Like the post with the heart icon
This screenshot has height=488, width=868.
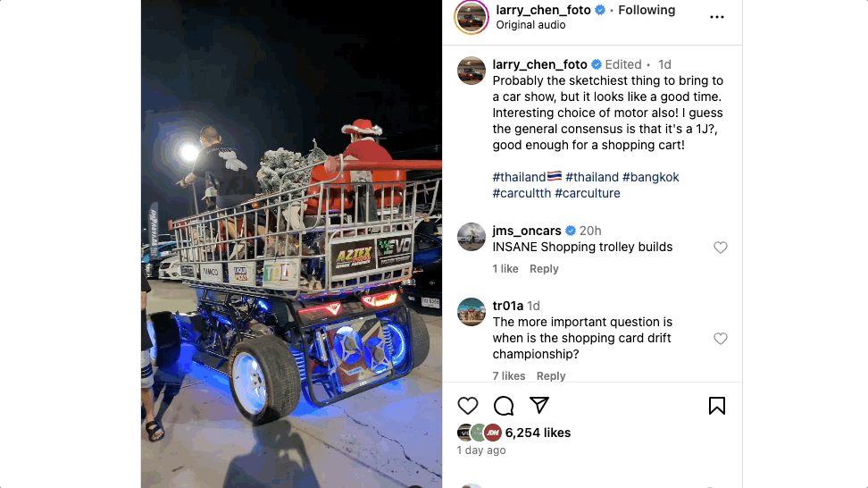[468, 406]
